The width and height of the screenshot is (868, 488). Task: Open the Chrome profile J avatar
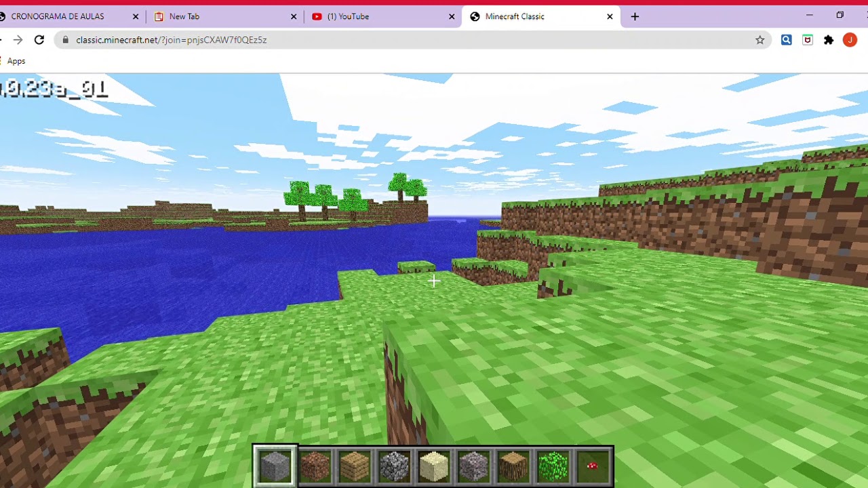click(850, 40)
